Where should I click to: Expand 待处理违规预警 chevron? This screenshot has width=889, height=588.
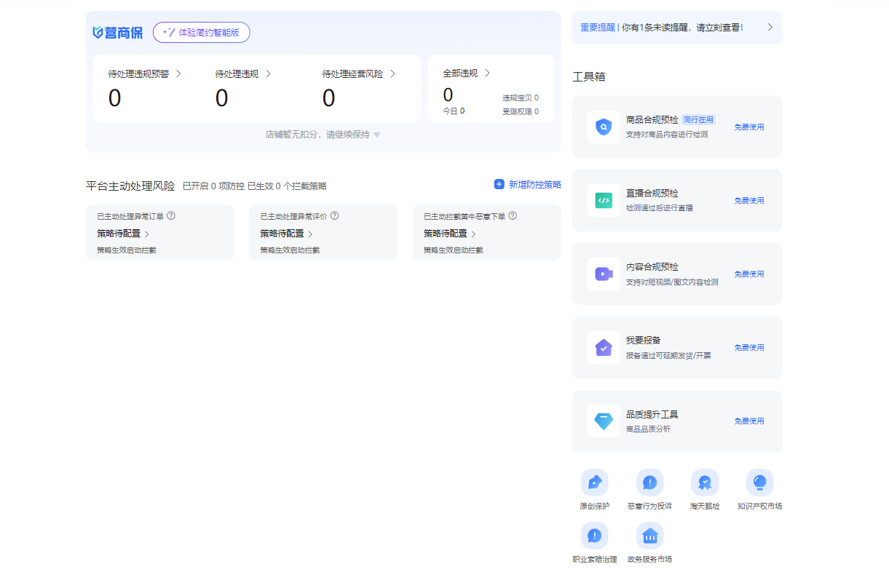178,73
